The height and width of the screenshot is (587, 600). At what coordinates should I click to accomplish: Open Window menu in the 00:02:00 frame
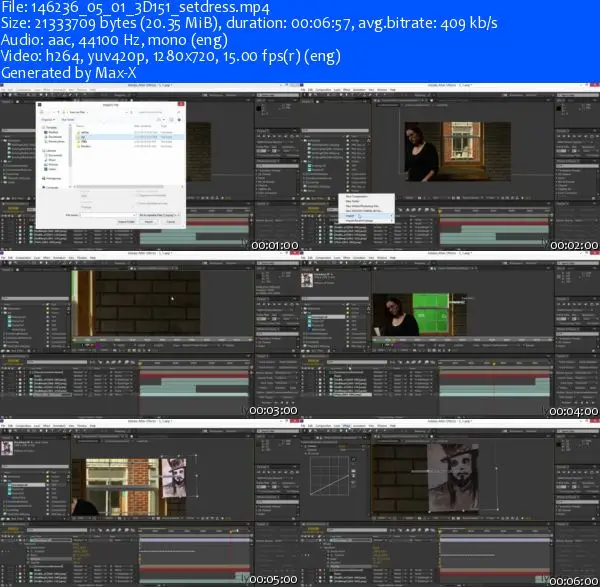pos(382,90)
